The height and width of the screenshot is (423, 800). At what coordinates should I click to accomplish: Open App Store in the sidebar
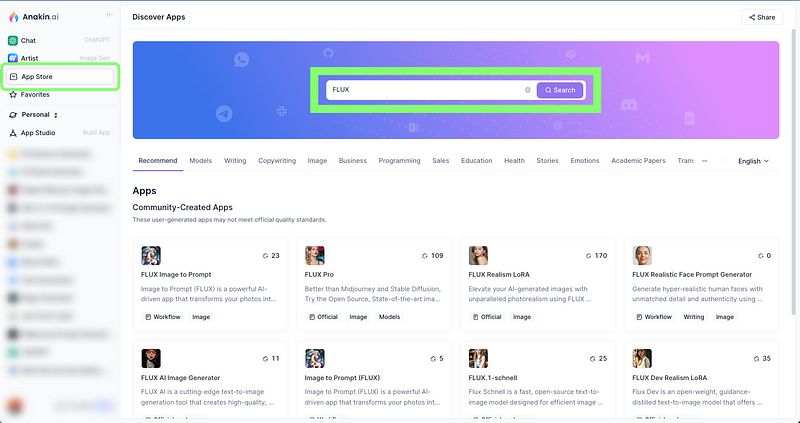pyautogui.click(x=60, y=77)
